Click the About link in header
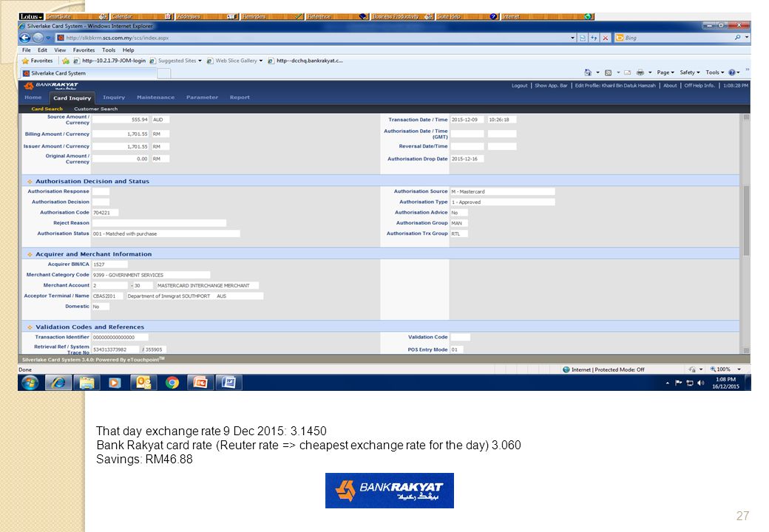The image size is (769, 532). 670,85
